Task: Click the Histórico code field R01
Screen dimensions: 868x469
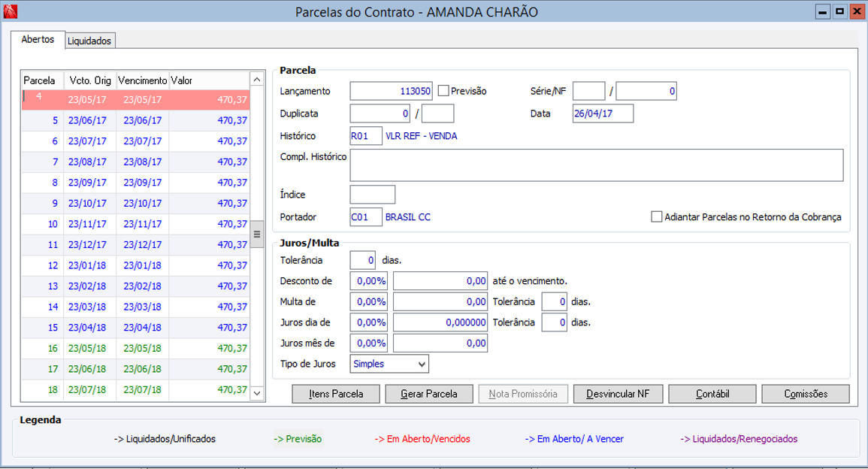Action: (366, 135)
